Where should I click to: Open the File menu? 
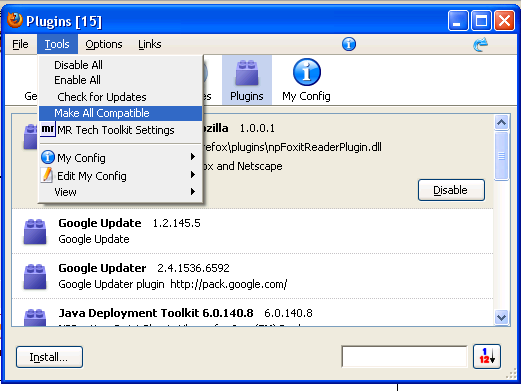pos(20,44)
